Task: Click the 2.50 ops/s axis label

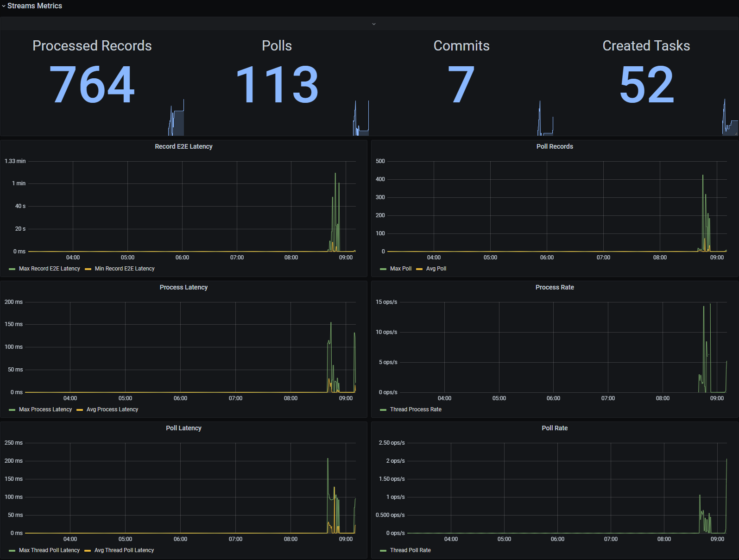Action: coord(392,443)
